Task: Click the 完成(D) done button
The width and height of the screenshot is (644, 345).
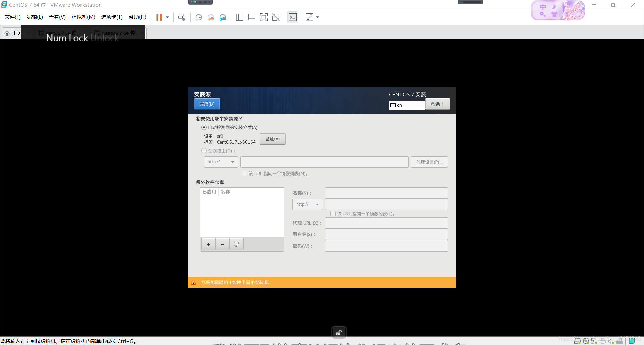Action: click(x=207, y=104)
